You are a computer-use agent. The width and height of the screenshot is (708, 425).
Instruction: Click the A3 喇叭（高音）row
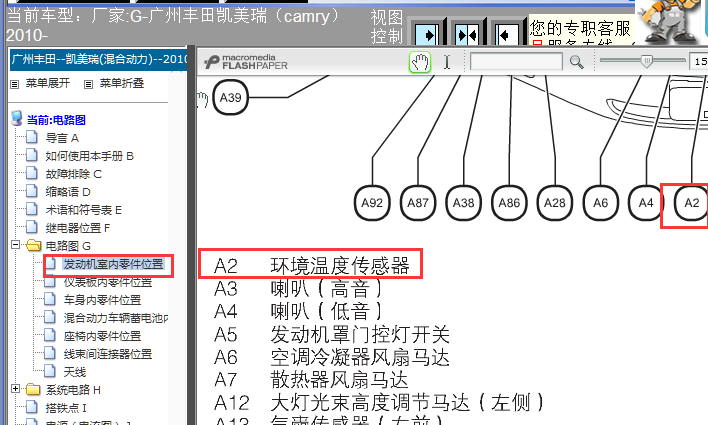pos(298,289)
